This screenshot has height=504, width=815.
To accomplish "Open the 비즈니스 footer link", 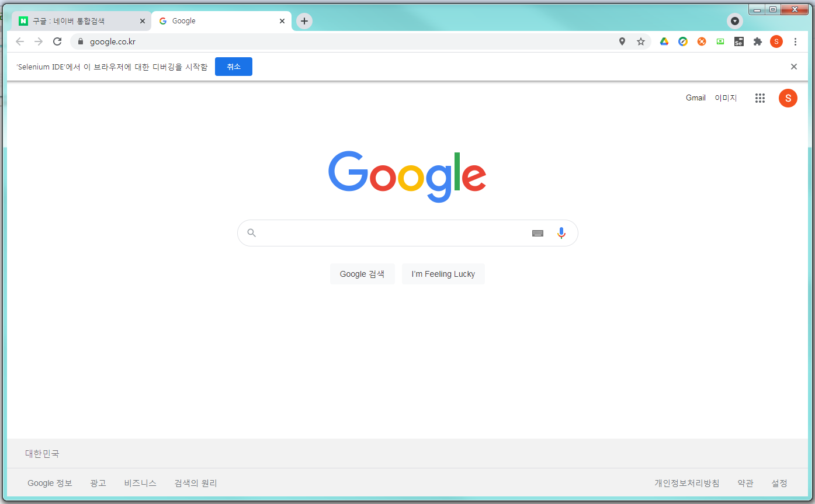I will coord(140,483).
